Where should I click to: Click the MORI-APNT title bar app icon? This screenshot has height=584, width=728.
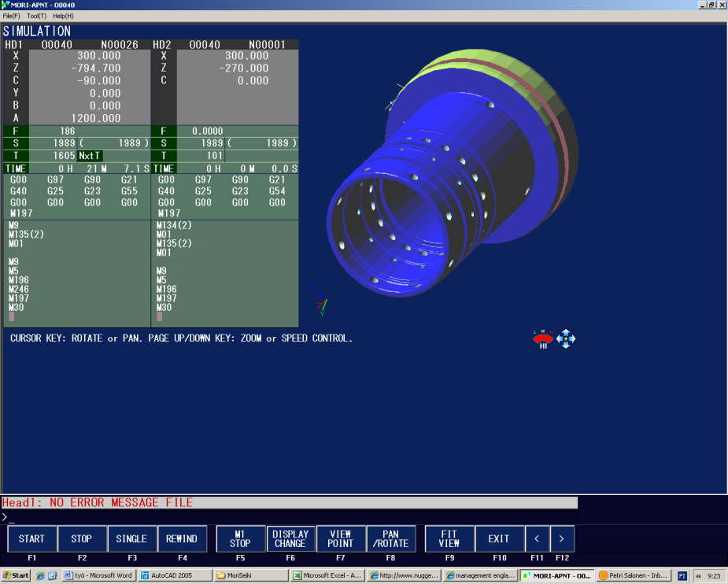[x=5, y=5]
